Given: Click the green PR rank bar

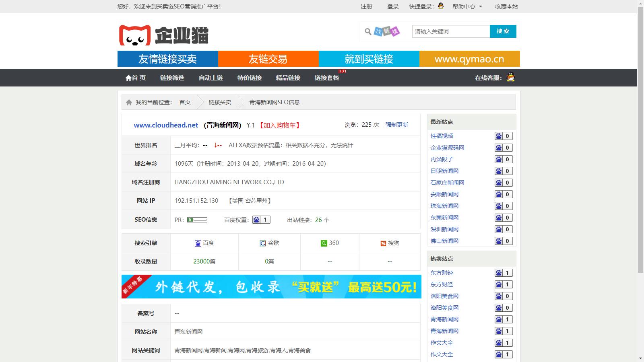Looking at the screenshot, I should click(x=197, y=220).
